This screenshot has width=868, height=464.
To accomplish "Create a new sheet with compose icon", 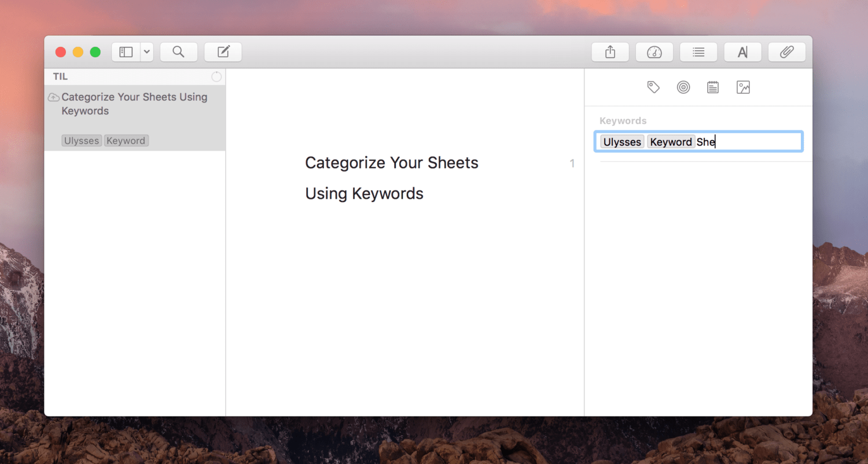I will pyautogui.click(x=223, y=52).
